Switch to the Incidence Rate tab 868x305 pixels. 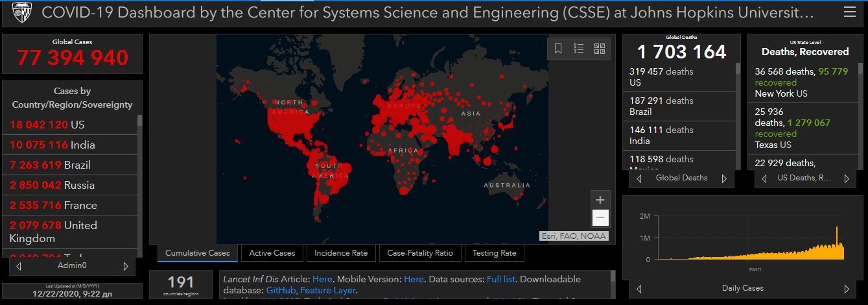341,253
